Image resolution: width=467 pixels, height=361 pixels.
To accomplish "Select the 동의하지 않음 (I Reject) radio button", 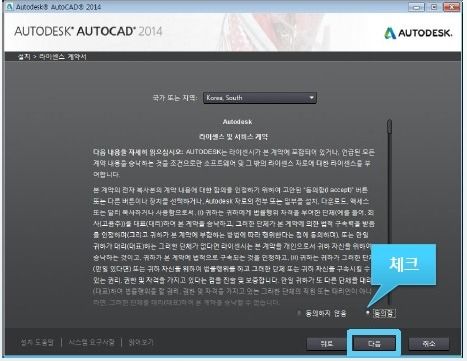I will tap(299, 313).
